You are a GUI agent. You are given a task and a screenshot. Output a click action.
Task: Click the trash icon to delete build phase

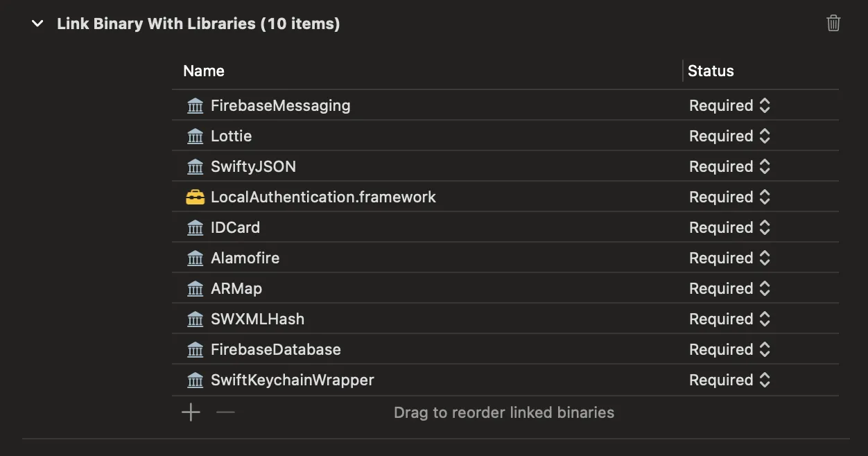833,24
